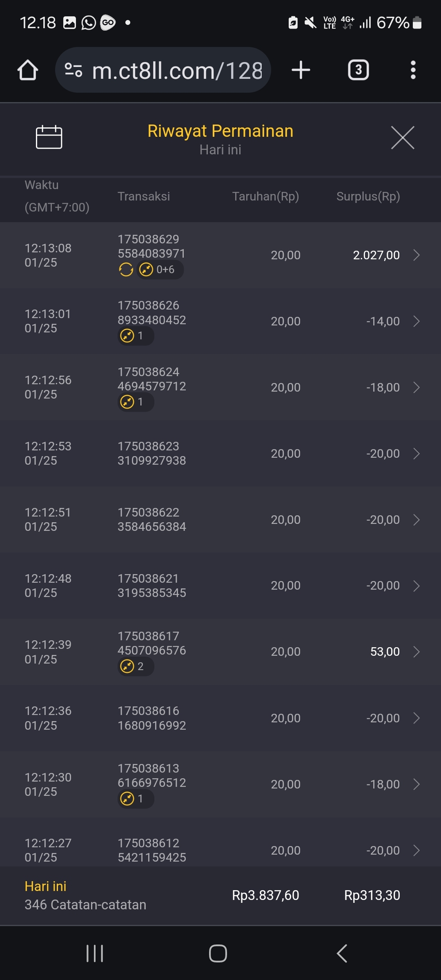Tap the free spin icon on 12:13:08 row
Image resolution: width=441 pixels, height=980 pixels.
[x=126, y=269]
